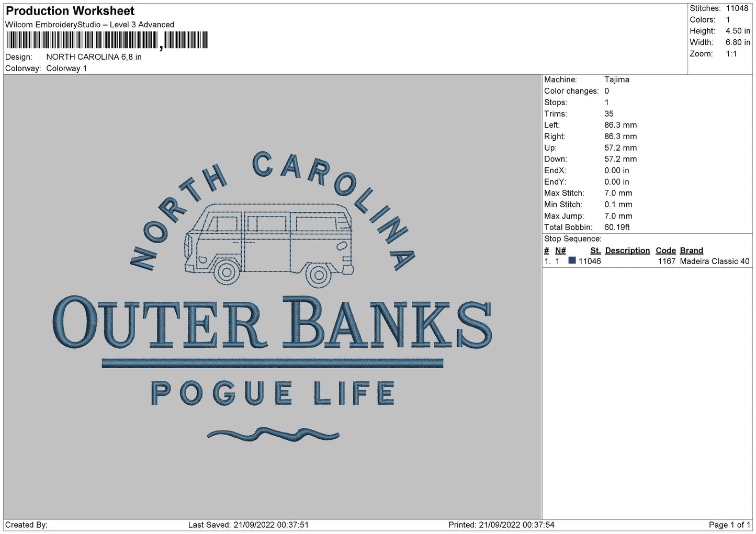Click 'Printed: 21/09/2022 00:37:54' text

(501, 525)
